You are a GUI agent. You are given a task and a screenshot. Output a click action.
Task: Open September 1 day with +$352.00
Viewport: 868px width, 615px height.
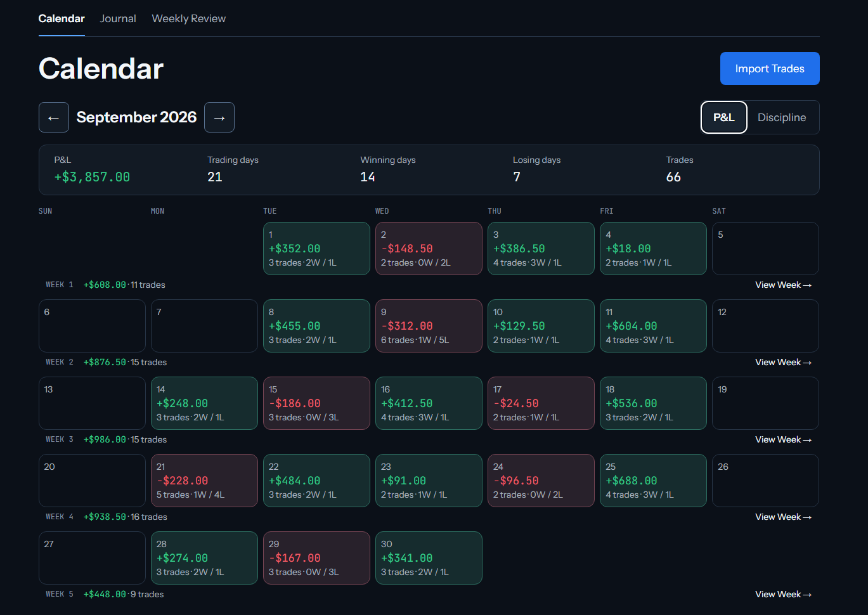(x=316, y=249)
